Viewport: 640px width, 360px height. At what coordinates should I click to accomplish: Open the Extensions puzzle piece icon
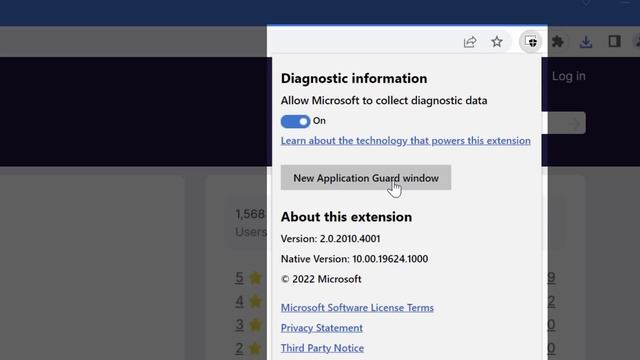pos(558,42)
